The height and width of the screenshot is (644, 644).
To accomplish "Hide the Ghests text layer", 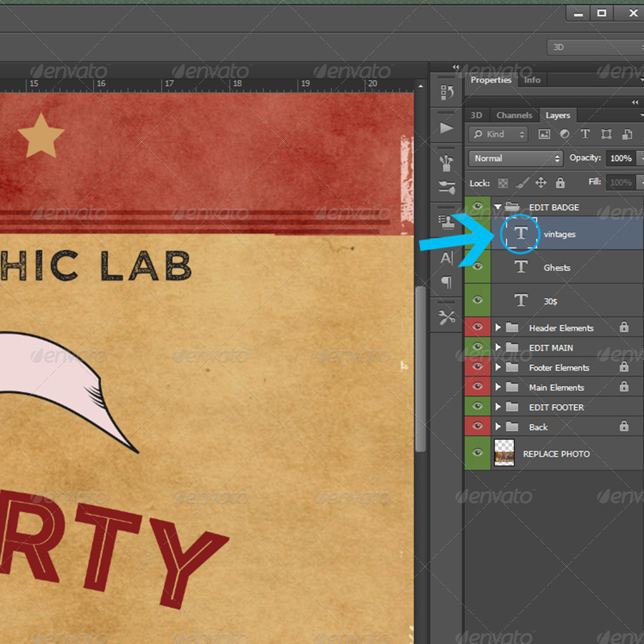I will (x=477, y=268).
